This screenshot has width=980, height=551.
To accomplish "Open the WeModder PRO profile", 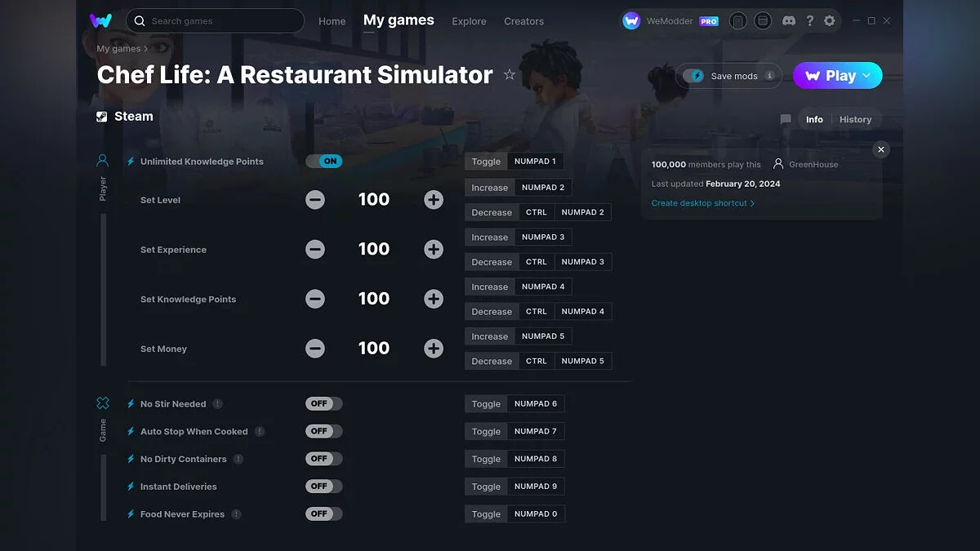I will tap(670, 21).
